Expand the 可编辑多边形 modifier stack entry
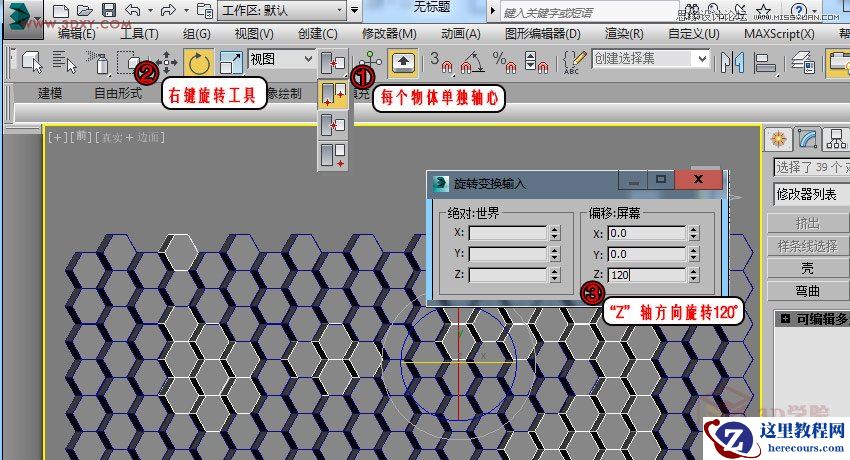This screenshot has height=460, width=850. tap(785, 319)
